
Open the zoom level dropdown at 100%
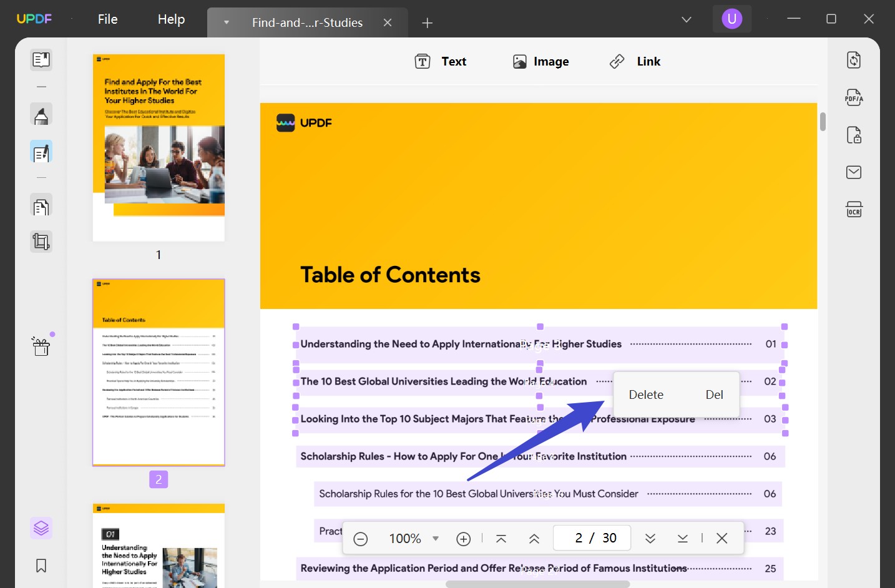coord(436,539)
